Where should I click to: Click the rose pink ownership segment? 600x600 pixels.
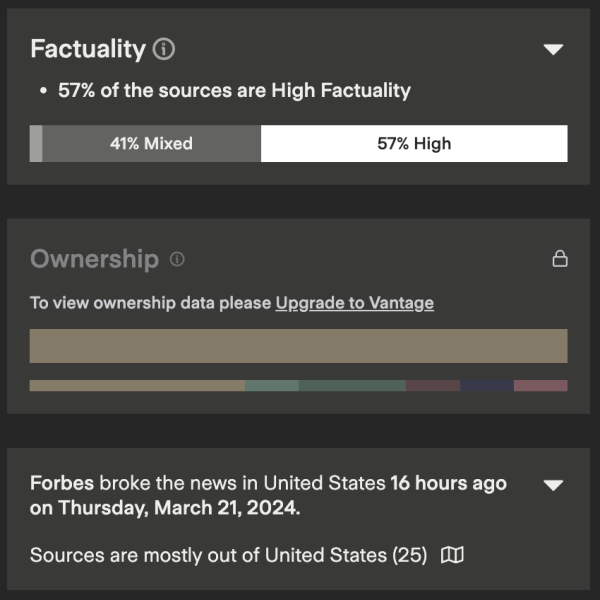pyautogui.click(x=541, y=385)
